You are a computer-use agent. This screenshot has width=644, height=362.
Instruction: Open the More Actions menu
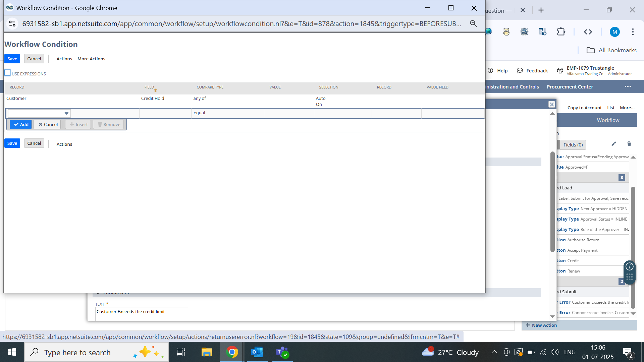click(91, 59)
